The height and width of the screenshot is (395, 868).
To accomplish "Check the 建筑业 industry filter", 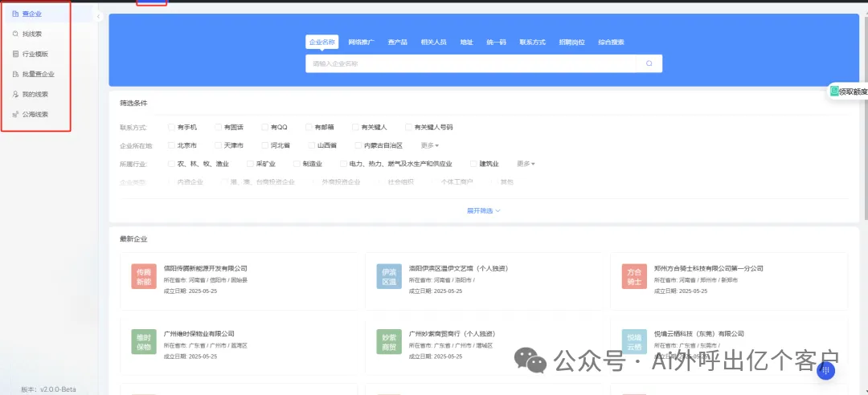I will point(473,164).
